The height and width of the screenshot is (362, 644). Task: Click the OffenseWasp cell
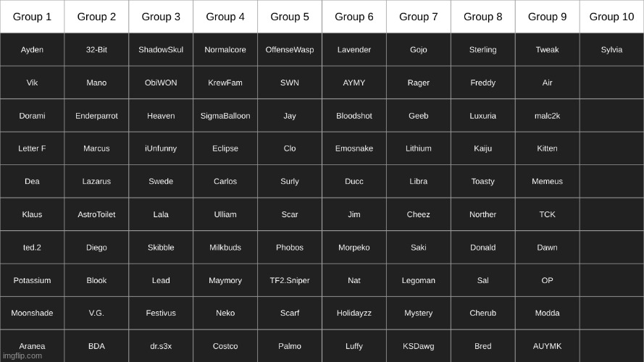(290, 50)
